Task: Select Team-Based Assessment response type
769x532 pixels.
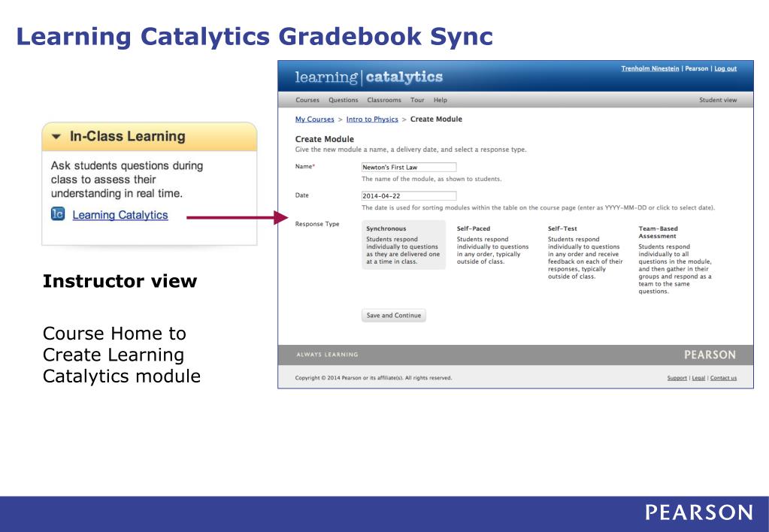Action: [675, 259]
